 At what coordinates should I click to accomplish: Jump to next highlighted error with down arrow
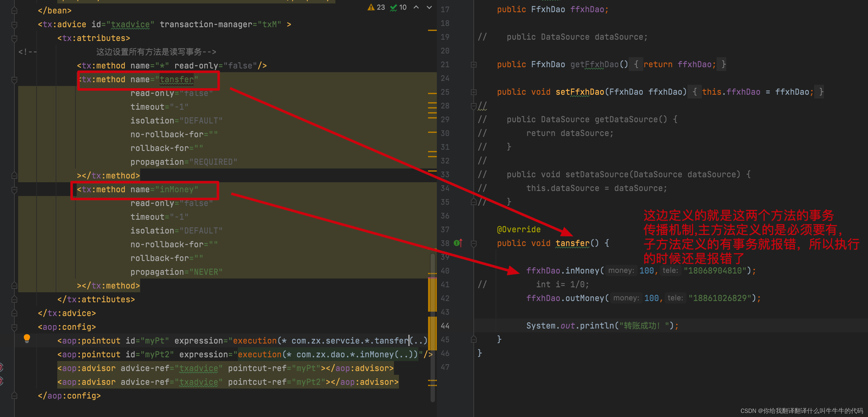429,7
